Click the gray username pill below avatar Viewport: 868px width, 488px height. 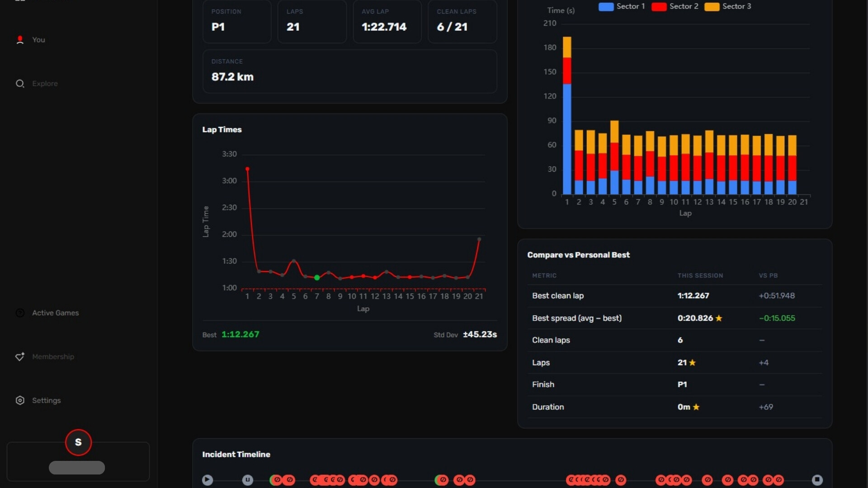(x=77, y=468)
